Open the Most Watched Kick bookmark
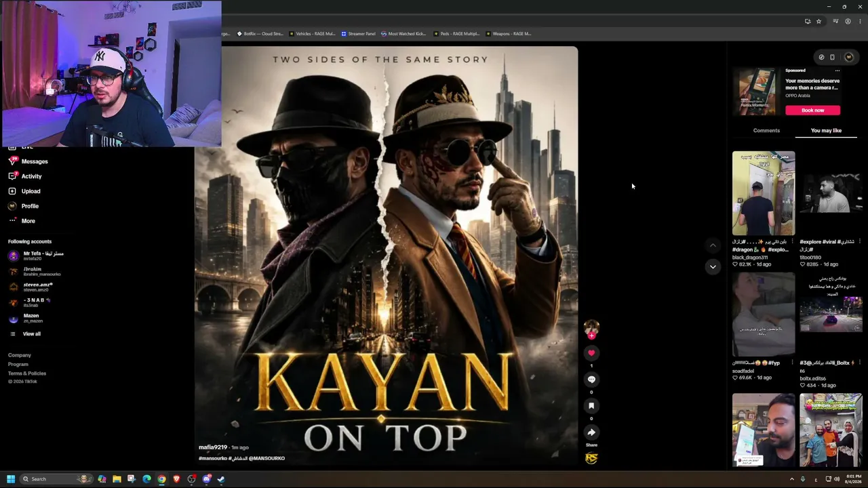 [403, 33]
